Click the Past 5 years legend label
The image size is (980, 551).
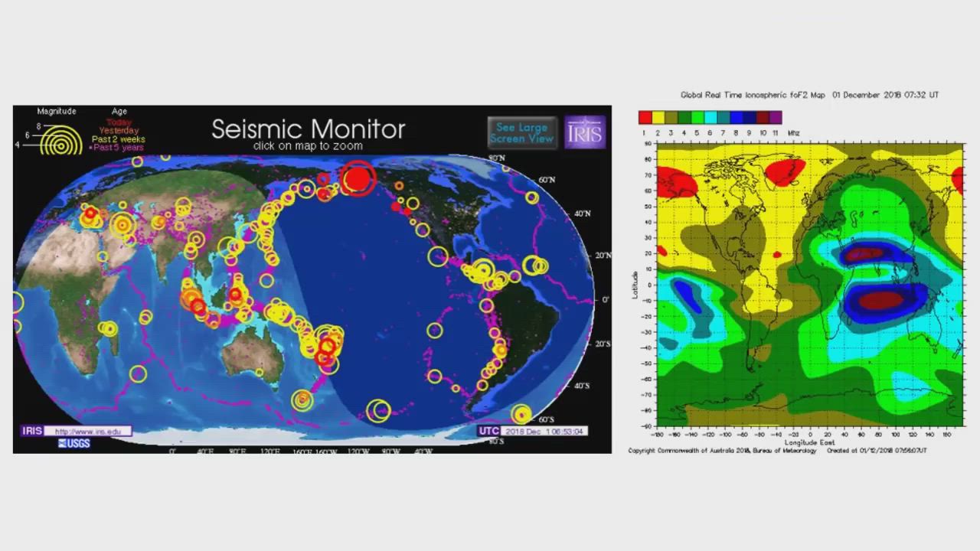pyautogui.click(x=117, y=148)
